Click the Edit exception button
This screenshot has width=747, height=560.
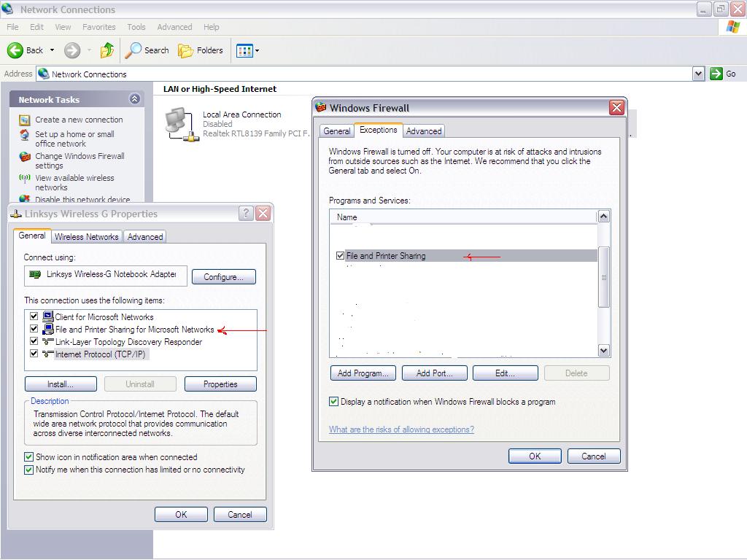(505, 373)
